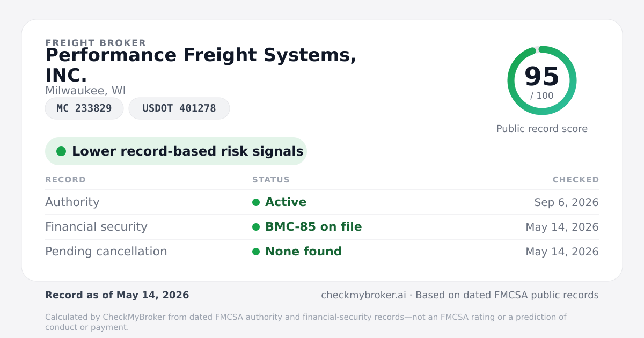Screen dimensions: 644x338
Task: Click the RECORD column header
Action: tap(65, 180)
